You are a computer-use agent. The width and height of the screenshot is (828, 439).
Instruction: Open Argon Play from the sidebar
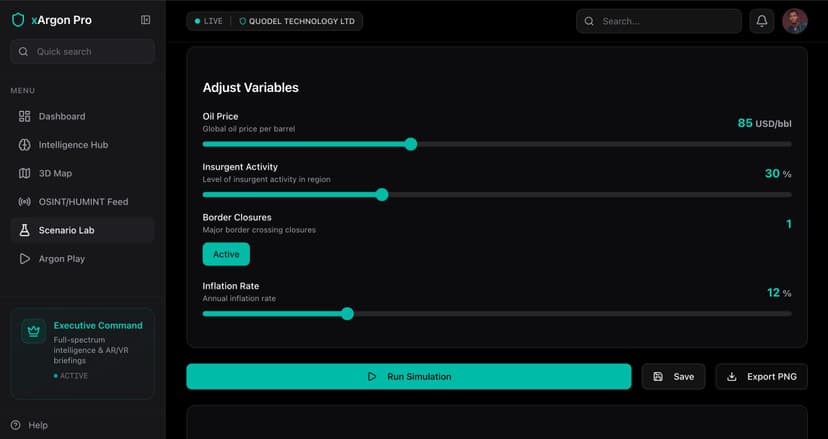point(62,259)
